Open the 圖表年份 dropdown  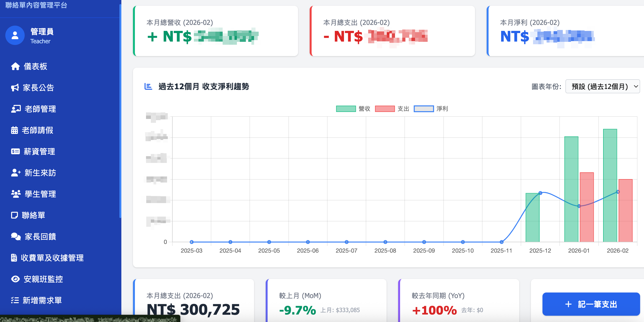[x=602, y=87]
